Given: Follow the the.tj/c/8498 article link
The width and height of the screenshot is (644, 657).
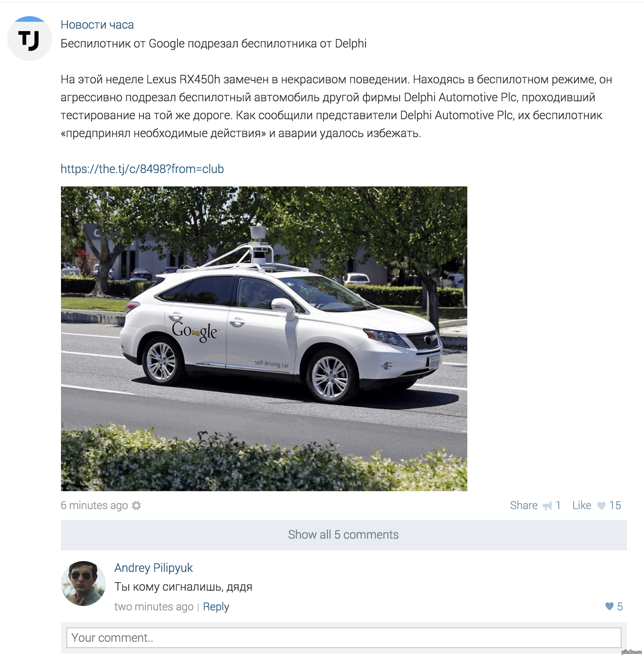Looking at the screenshot, I should (142, 169).
